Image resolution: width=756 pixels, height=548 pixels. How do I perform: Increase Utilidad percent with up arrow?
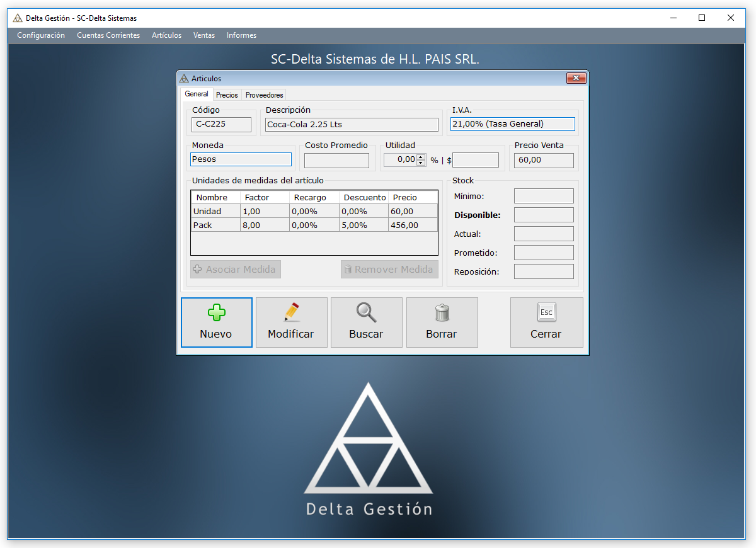coord(421,157)
